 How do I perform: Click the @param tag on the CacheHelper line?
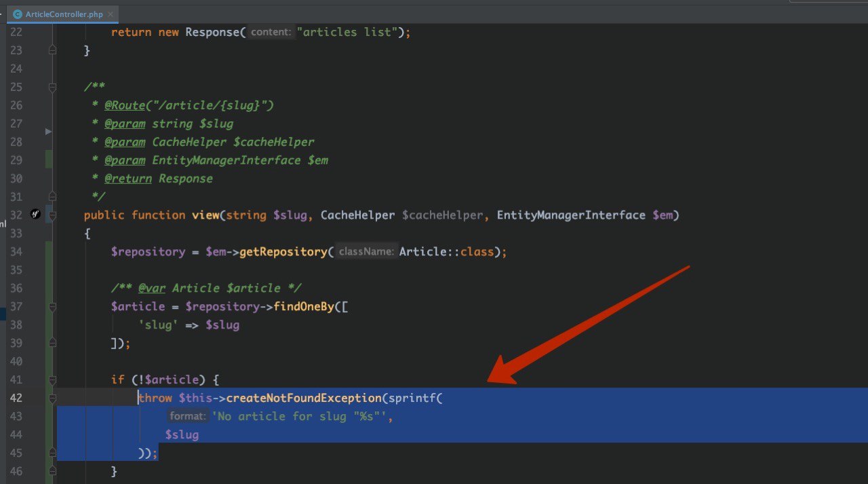tap(125, 142)
